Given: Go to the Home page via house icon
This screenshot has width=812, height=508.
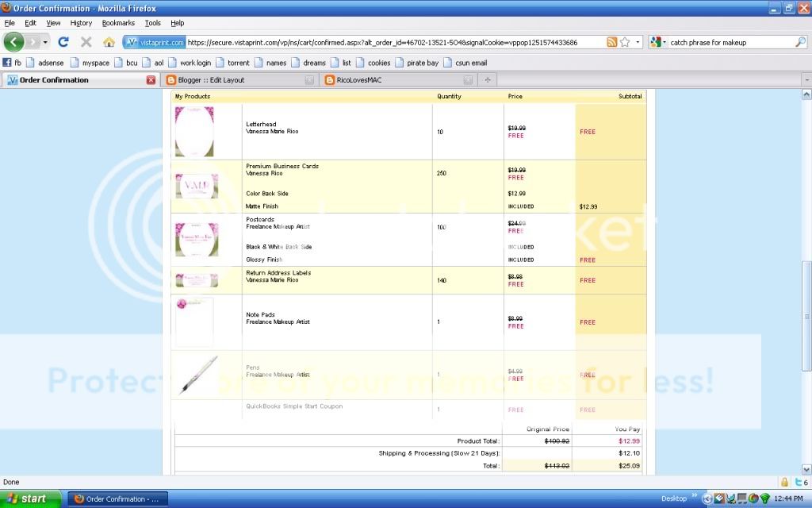Looking at the screenshot, I should (109, 42).
